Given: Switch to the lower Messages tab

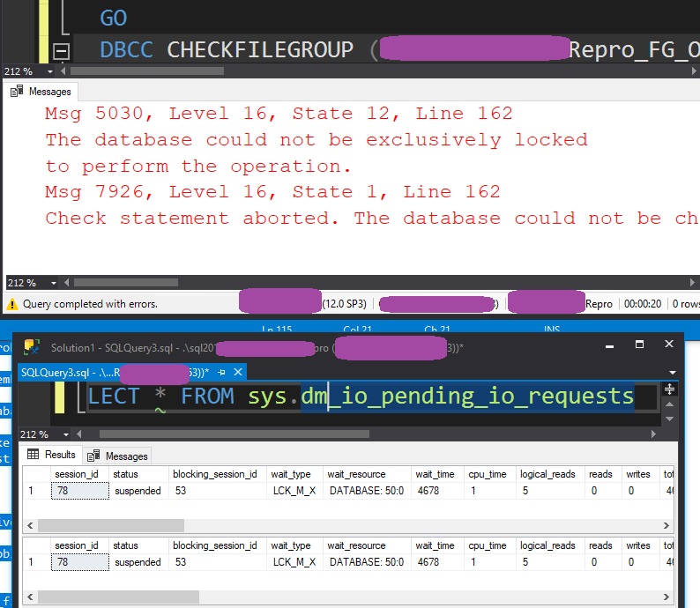Looking at the screenshot, I should [119, 456].
